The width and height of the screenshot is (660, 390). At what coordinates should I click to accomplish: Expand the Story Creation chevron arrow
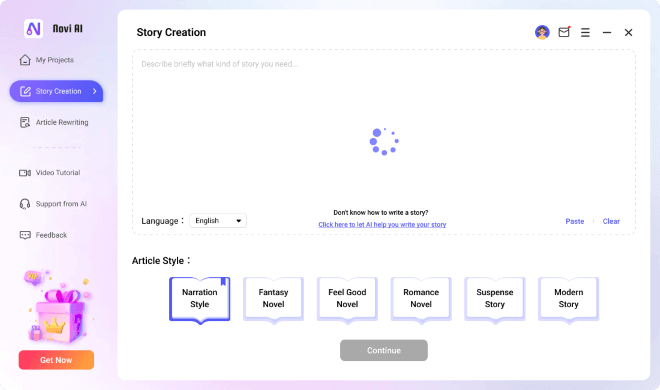(x=95, y=91)
